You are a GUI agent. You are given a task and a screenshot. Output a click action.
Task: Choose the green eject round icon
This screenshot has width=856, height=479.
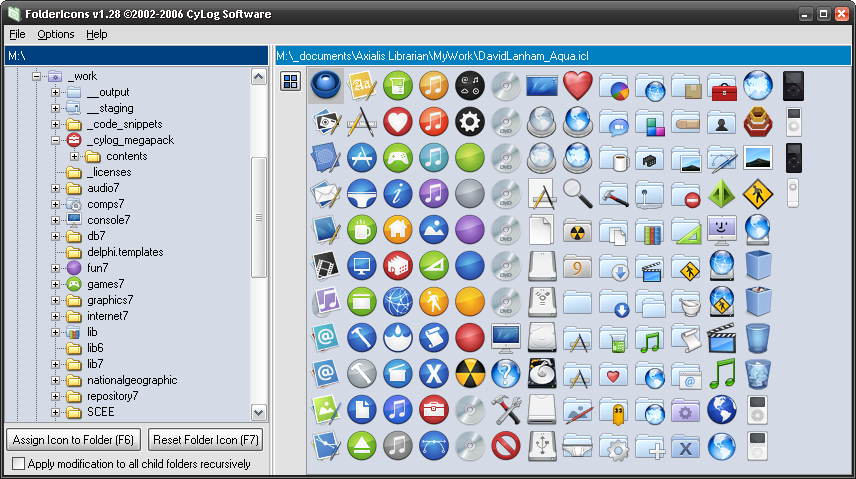coord(361,446)
